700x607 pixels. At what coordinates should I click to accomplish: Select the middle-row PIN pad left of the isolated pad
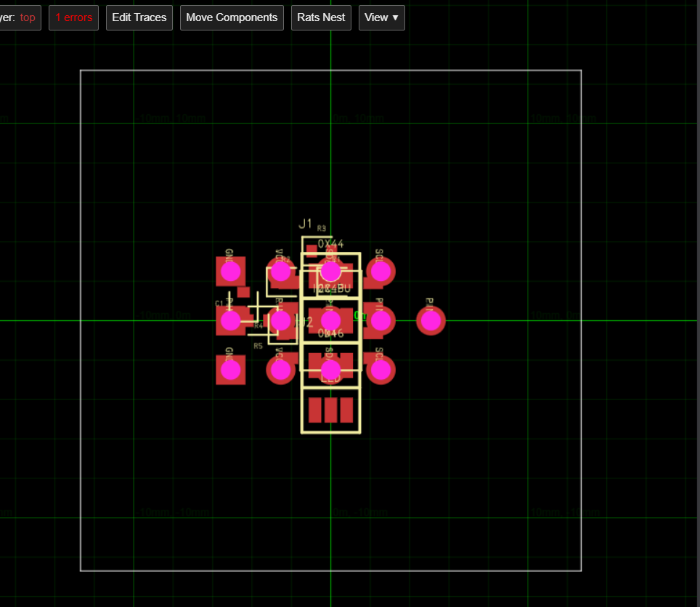(x=380, y=320)
